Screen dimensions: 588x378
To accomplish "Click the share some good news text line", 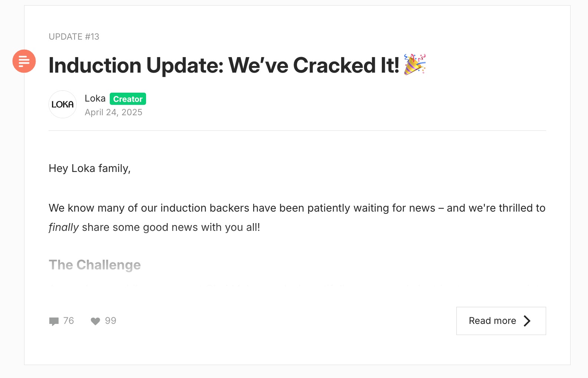I will pos(171,227).
